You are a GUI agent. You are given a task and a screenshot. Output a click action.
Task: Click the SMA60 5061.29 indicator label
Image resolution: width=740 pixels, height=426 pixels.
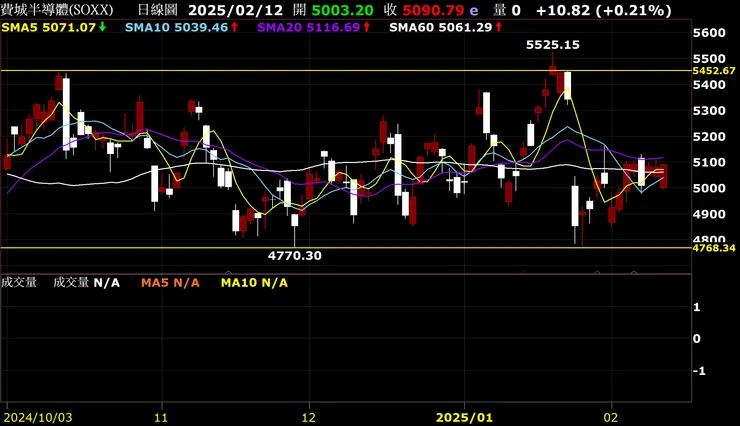pos(441,27)
